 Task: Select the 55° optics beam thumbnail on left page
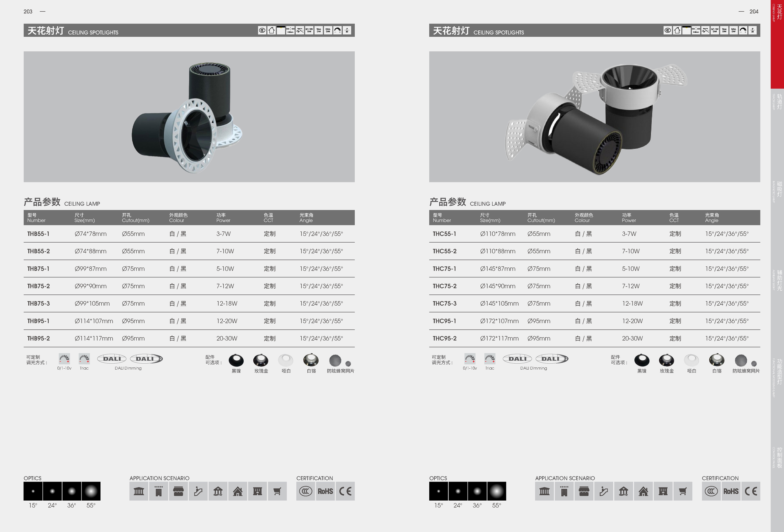[x=91, y=491]
